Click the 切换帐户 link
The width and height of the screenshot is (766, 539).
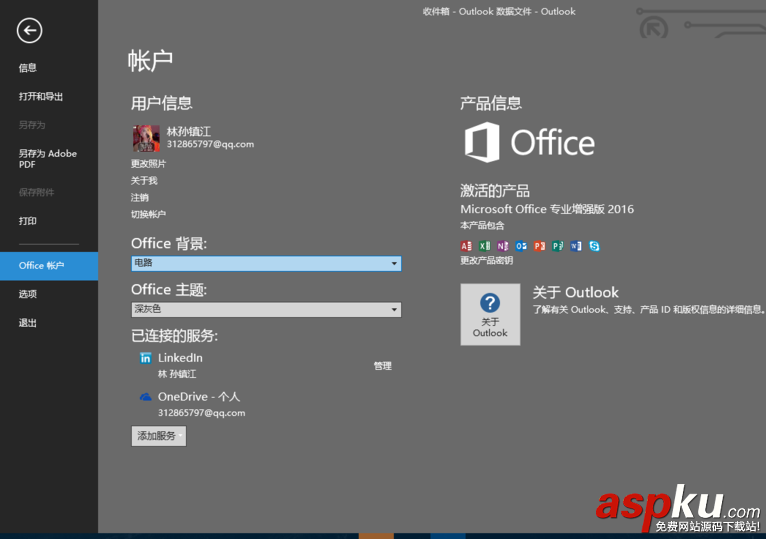click(149, 214)
